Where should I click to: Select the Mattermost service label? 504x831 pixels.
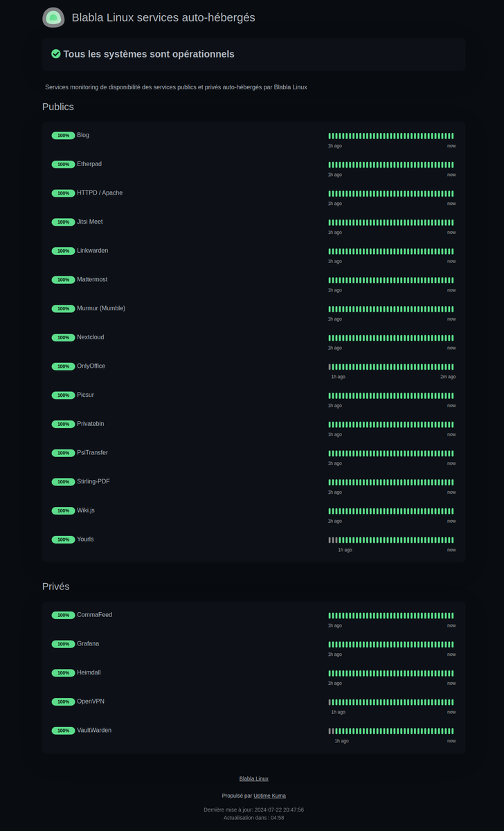pyautogui.click(x=92, y=280)
